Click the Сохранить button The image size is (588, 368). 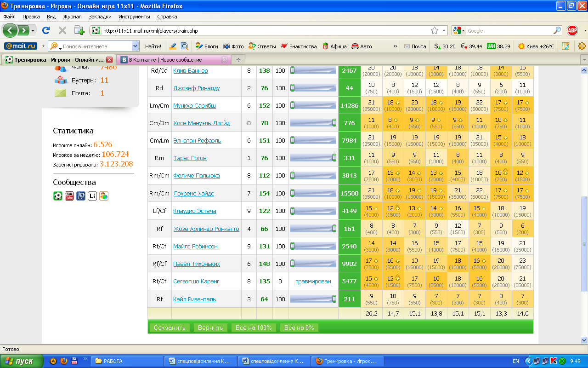click(x=169, y=328)
